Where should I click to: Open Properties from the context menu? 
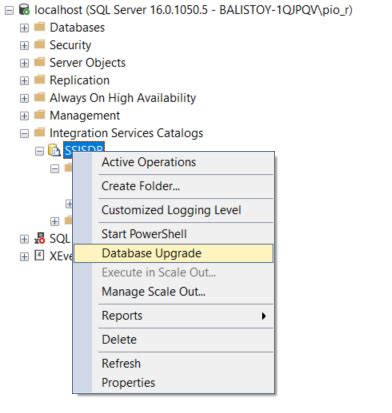173,383
